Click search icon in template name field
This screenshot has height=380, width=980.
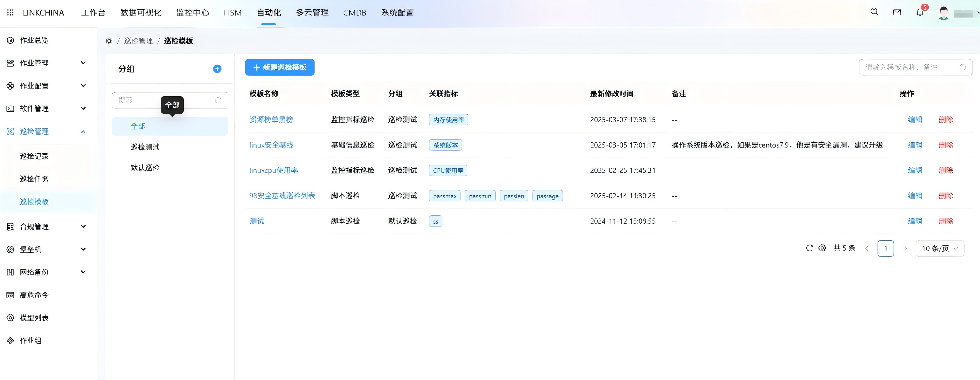[x=963, y=67]
